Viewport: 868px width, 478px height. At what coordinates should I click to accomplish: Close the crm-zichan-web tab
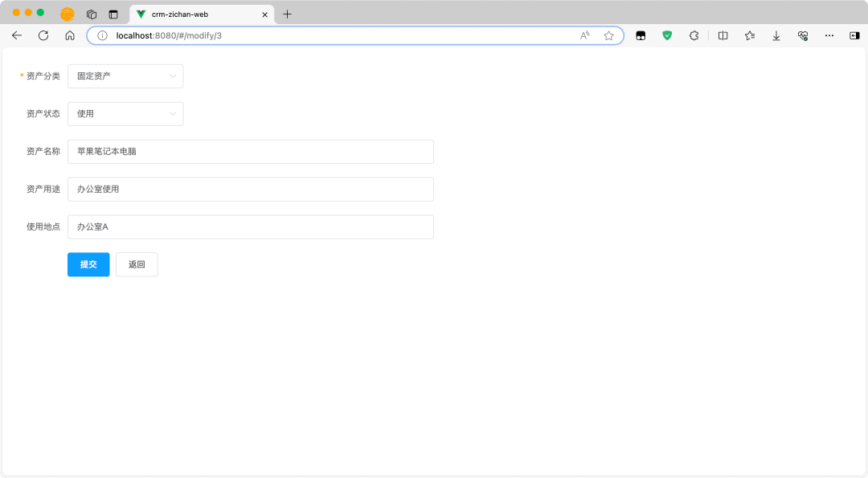264,14
